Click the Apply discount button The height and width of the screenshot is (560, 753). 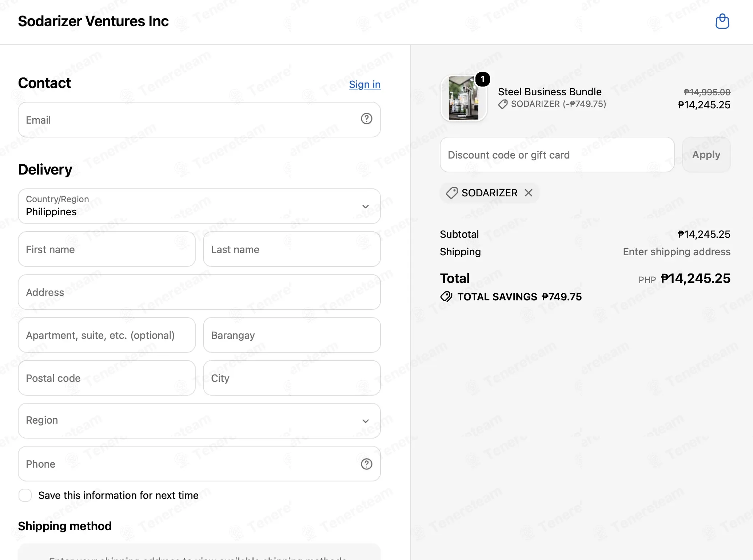click(x=706, y=155)
